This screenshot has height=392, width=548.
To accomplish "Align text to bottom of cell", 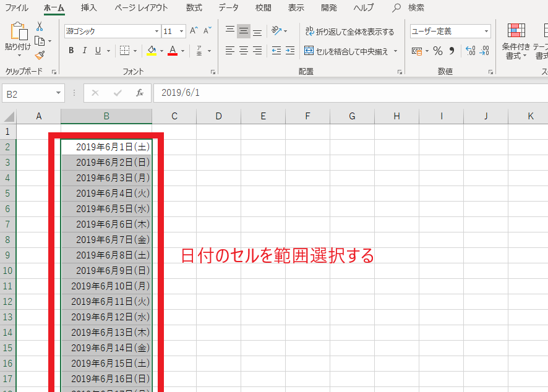I will (257, 32).
